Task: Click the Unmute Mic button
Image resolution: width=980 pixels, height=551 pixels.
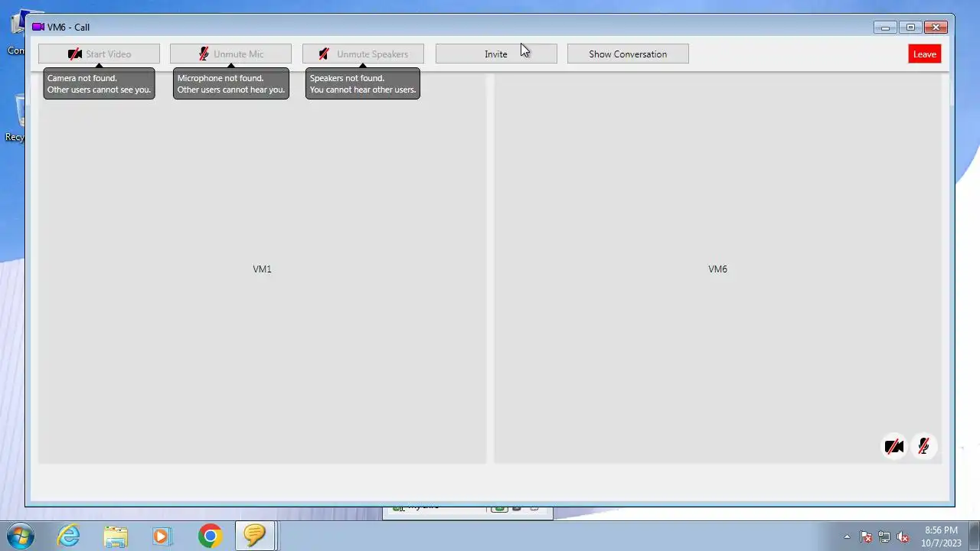Action: click(x=230, y=54)
